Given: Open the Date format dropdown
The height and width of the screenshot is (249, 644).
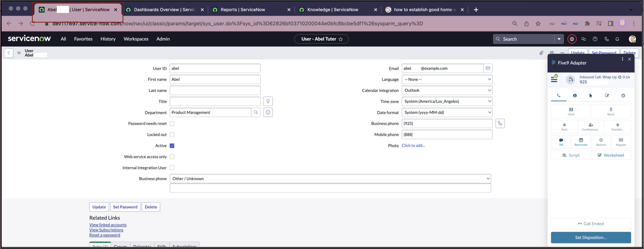Looking at the screenshot, I should (x=447, y=112).
